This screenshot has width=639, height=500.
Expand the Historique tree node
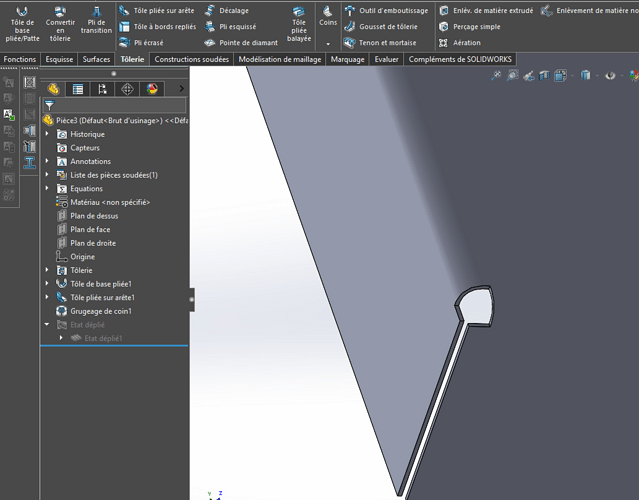pyautogui.click(x=47, y=134)
